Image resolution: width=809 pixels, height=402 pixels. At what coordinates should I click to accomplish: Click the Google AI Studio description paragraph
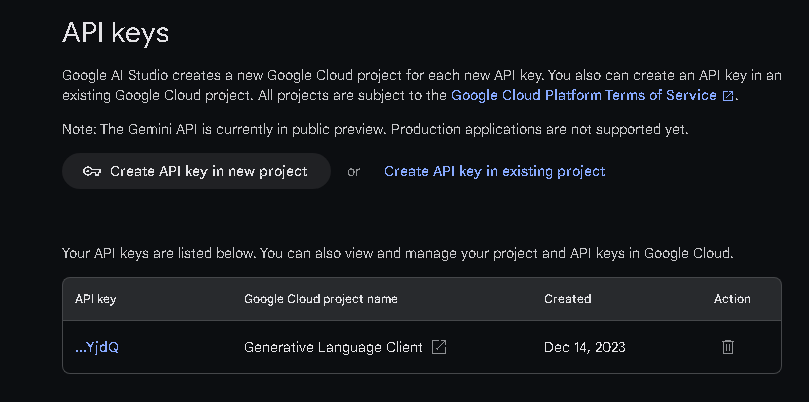(422, 86)
